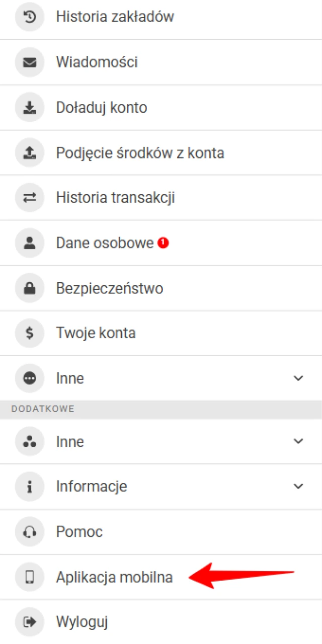Click the bet history clock icon
Viewport: 322px width, 644px height.
29,17
